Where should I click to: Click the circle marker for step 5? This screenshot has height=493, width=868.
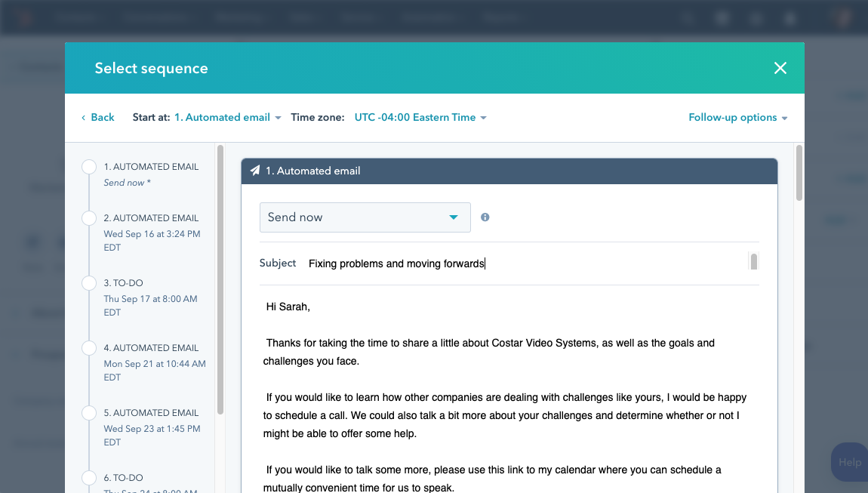[x=89, y=413]
